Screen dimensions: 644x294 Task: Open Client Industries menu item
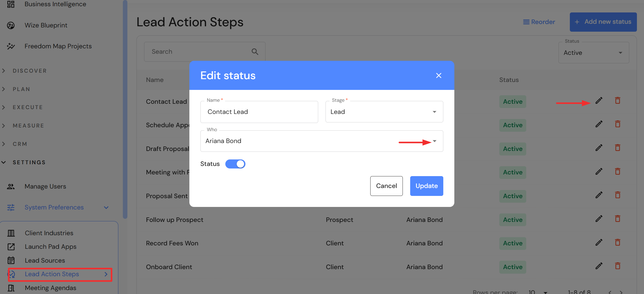pos(49,233)
